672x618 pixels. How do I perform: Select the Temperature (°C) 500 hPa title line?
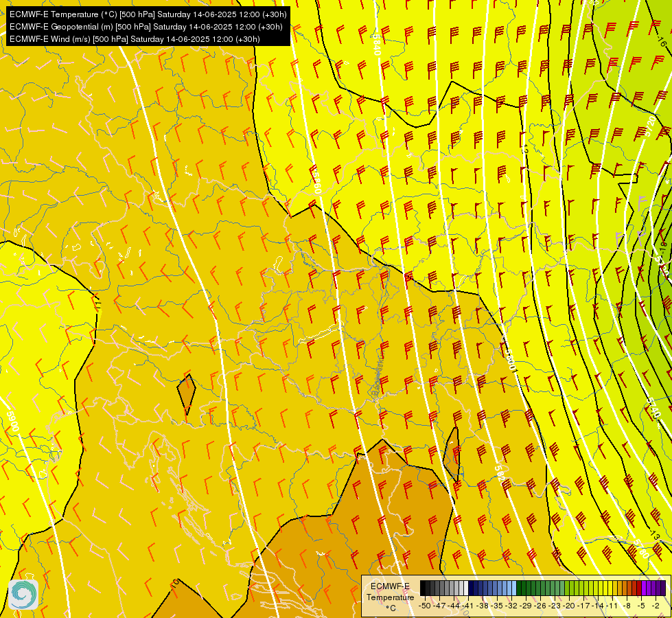click(148, 14)
